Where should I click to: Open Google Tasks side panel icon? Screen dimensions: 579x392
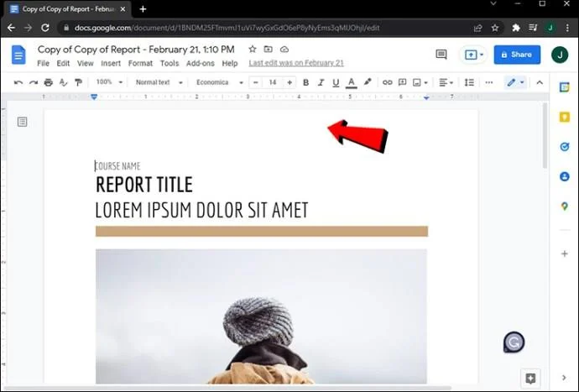tap(564, 147)
